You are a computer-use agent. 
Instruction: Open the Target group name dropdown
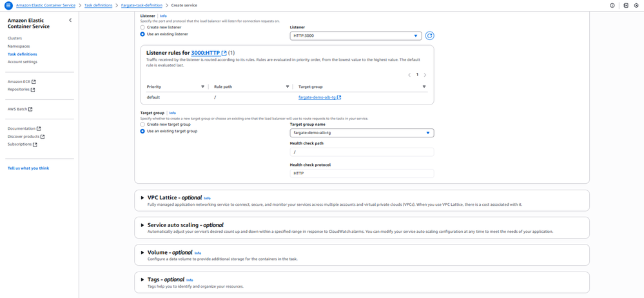(362, 133)
